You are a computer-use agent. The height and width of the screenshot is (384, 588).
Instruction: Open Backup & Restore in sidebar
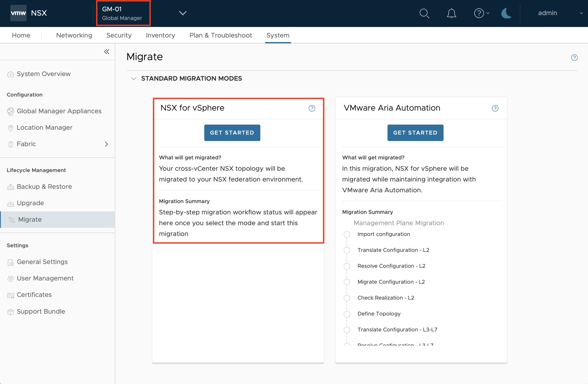(x=44, y=187)
